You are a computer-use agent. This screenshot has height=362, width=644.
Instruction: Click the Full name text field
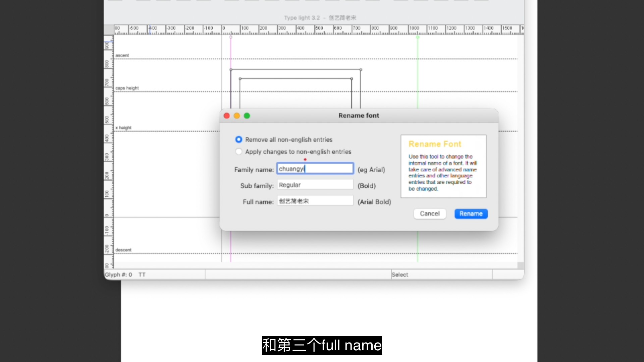click(x=315, y=201)
